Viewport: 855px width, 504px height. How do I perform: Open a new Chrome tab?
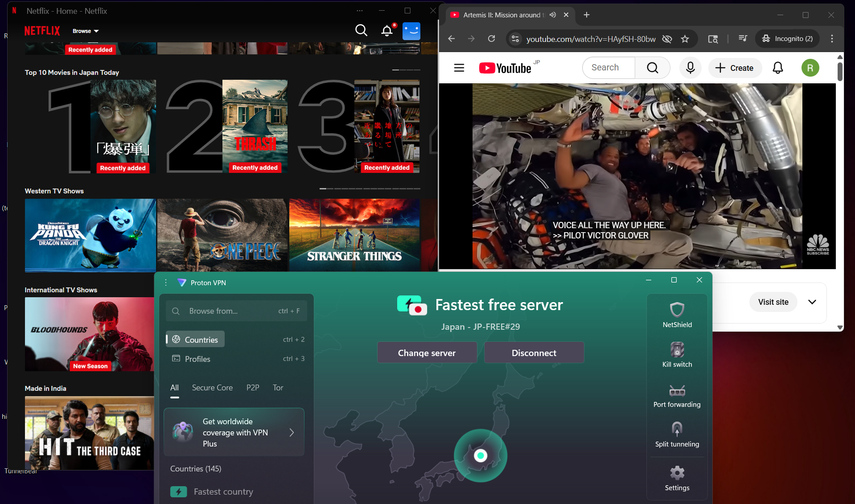pos(587,15)
